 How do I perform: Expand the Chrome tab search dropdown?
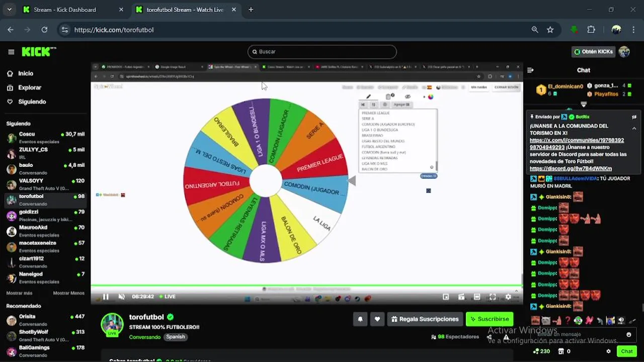click(x=9, y=10)
